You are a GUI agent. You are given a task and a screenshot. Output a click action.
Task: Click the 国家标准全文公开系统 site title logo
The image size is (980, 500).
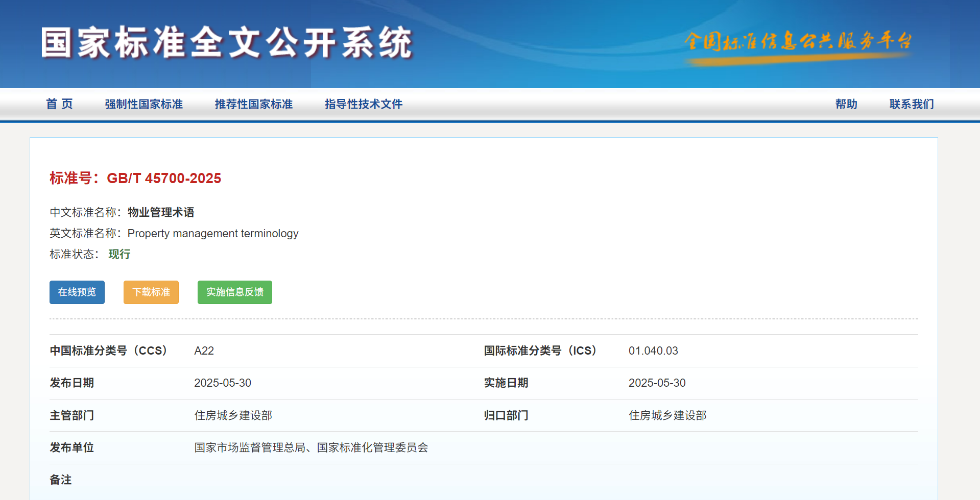[226, 42]
